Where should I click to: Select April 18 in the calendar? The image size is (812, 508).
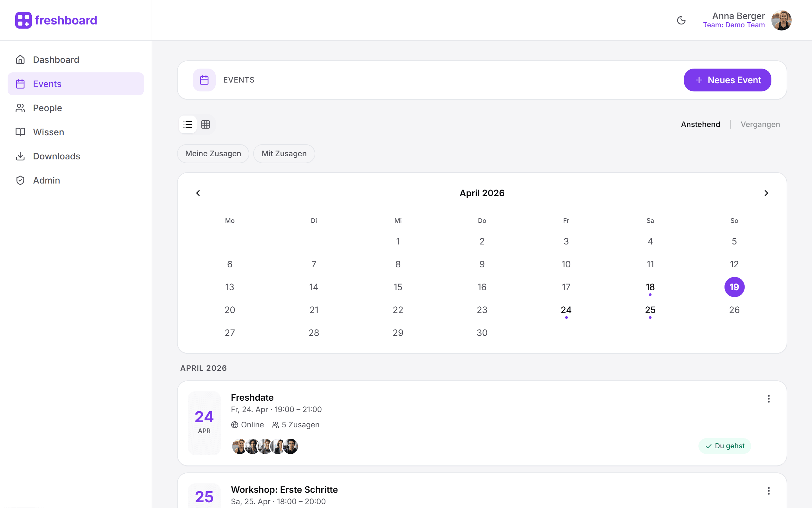[650, 287]
